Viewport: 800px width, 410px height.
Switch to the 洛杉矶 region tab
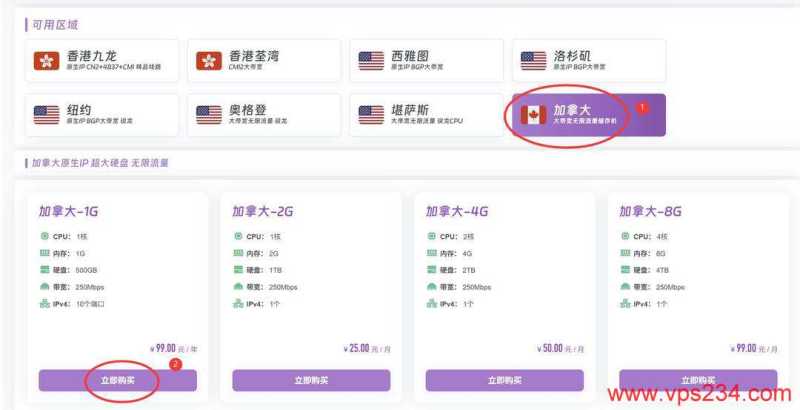coord(589,61)
